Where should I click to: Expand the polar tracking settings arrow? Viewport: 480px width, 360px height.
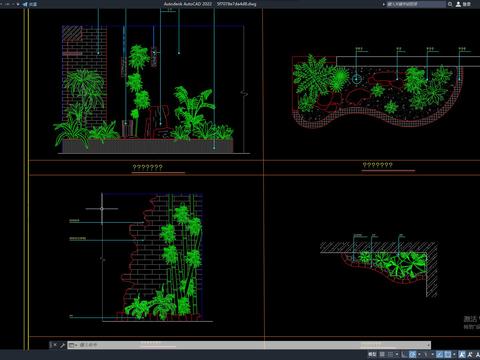(419, 354)
